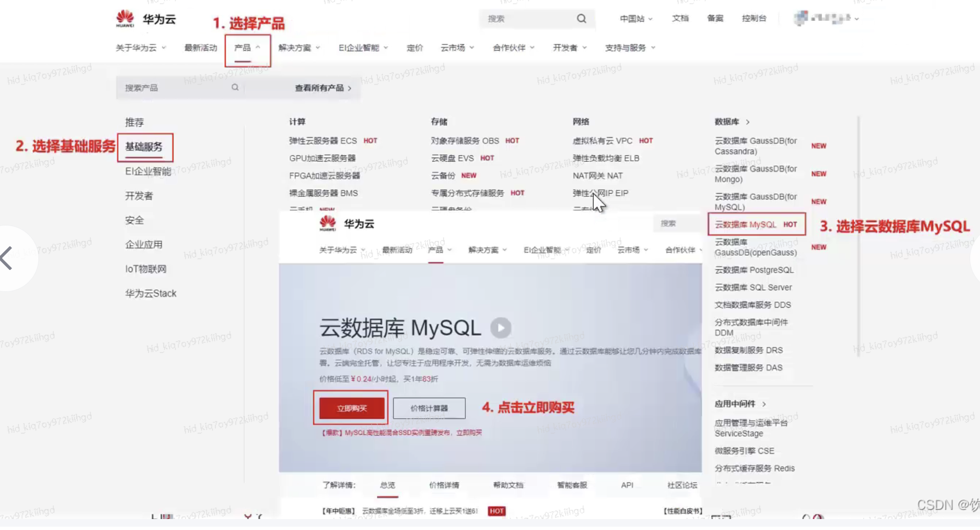Click the product search magnifier icon
980x530 pixels.
pyautogui.click(x=235, y=87)
